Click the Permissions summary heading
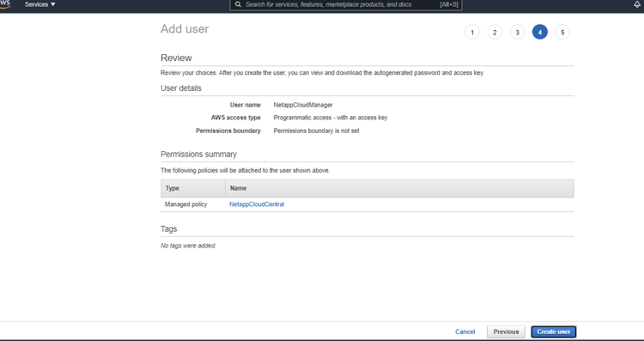The height and width of the screenshot is (341, 644). click(198, 154)
